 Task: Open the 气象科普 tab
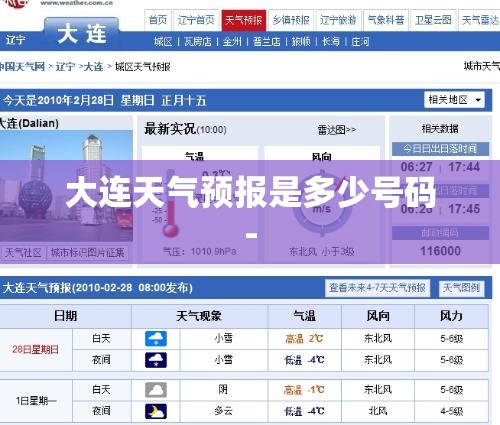tap(386, 20)
